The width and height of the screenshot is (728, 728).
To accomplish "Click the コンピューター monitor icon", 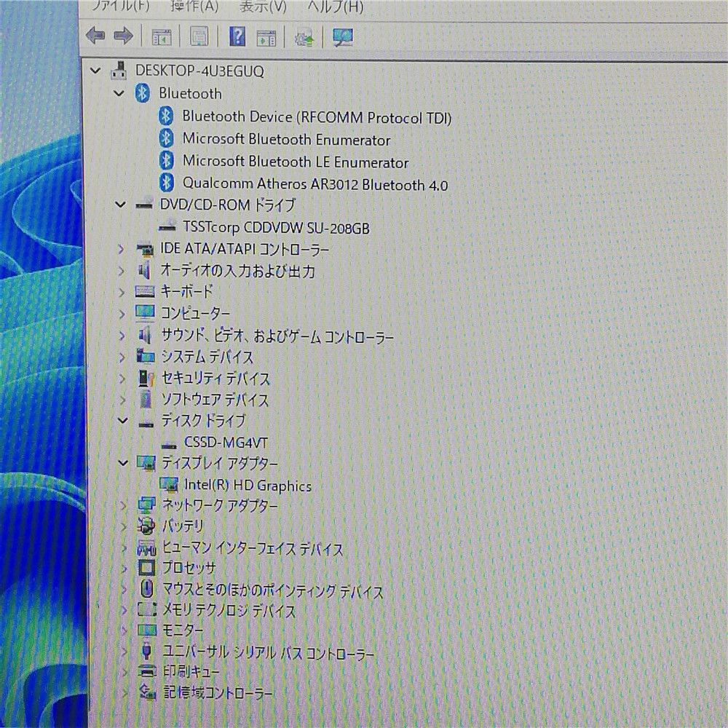I will 146,313.
